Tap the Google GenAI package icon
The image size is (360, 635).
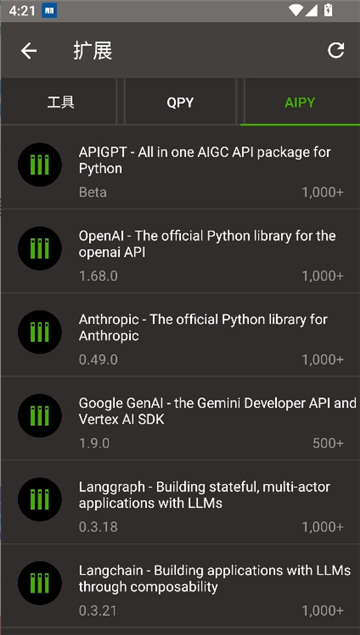40,416
